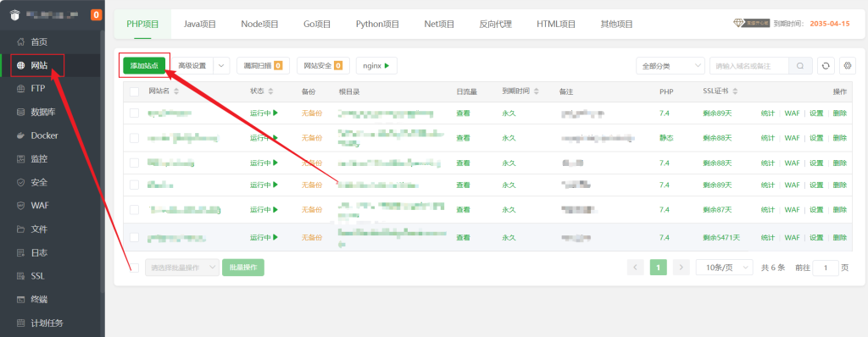
Task: Click 查看 traffic for the 静态 site
Action: 464,138
